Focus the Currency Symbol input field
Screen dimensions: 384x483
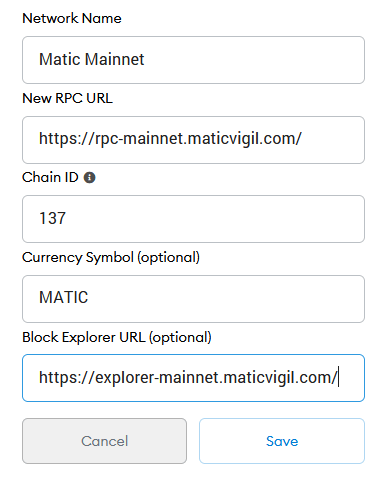tap(193, 299)
